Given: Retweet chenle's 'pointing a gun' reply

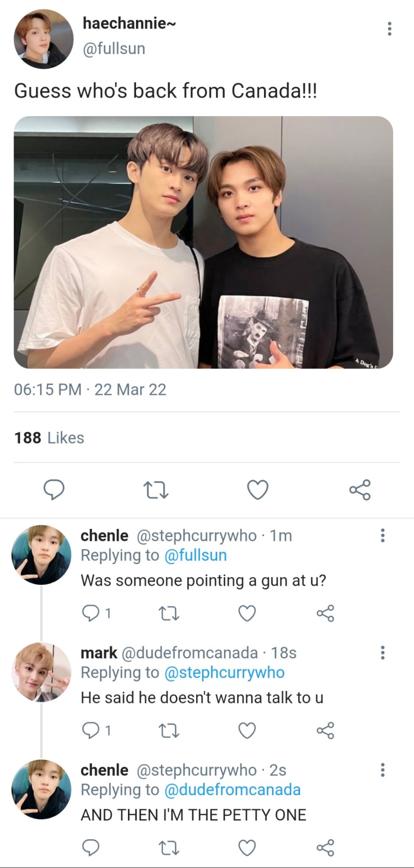Looking at the screenshot, I should coord(169,613).
